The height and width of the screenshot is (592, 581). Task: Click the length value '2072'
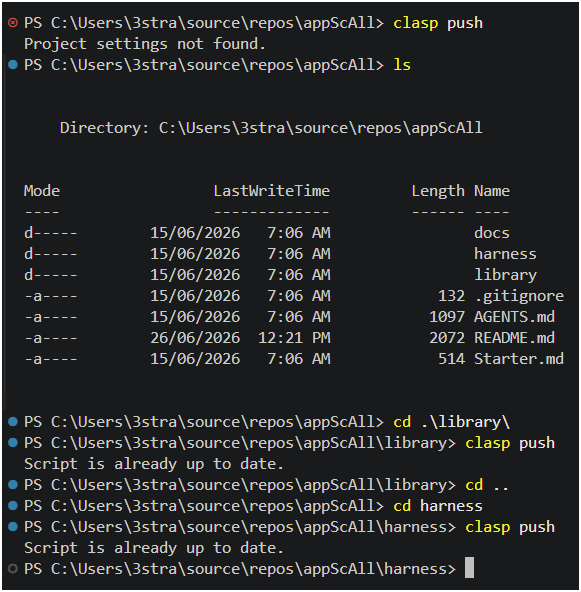[447, 338]
